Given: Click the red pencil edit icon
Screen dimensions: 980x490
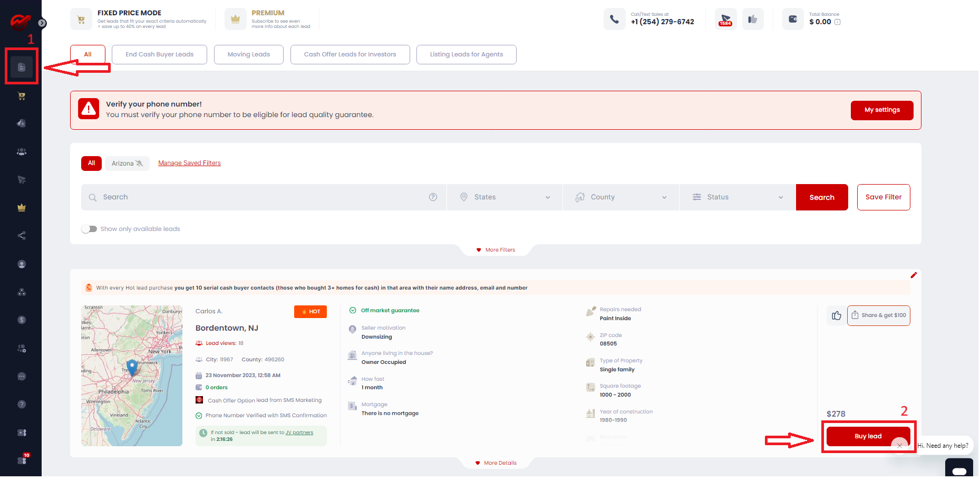Looking at the screenshot, I should pos(914,275).
